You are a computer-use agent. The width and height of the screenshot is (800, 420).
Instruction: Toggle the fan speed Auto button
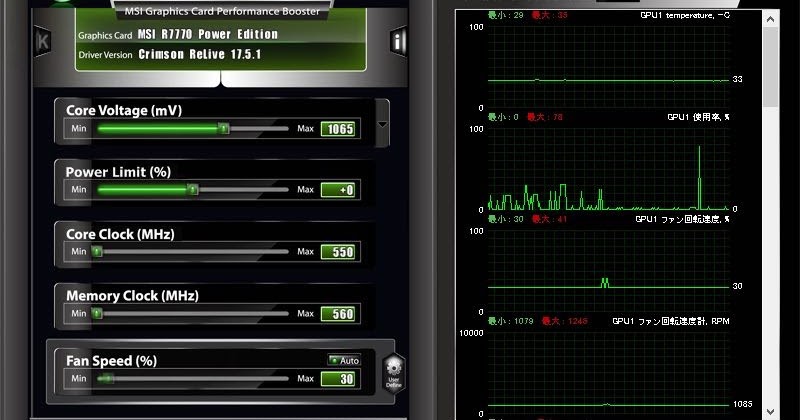point(344,360)
